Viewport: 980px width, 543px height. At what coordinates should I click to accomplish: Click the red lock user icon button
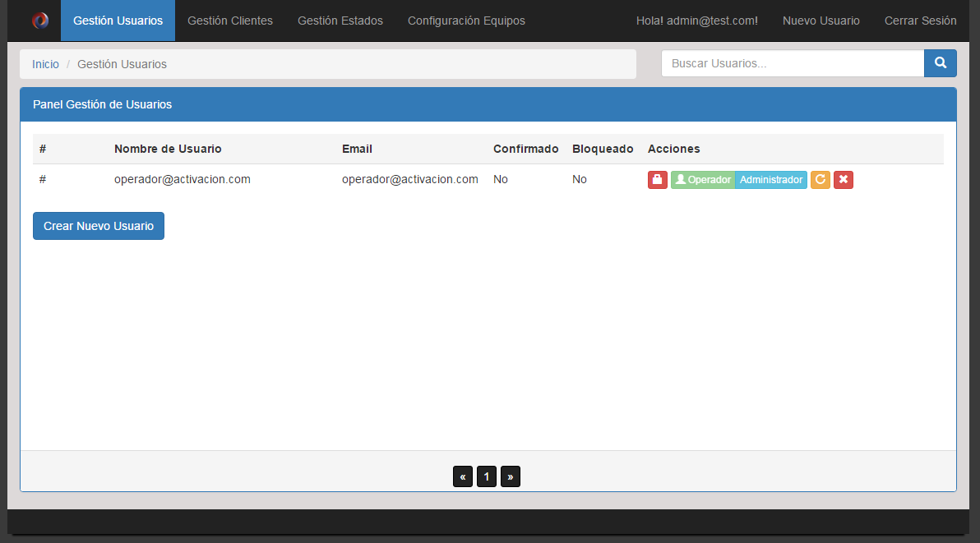(658, 180)
